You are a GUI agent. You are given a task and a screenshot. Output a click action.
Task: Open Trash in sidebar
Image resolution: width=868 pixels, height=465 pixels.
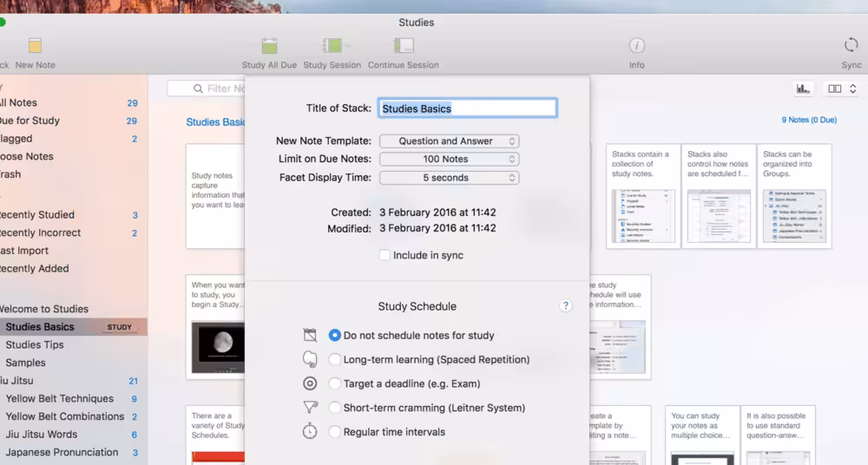(73, 174)
